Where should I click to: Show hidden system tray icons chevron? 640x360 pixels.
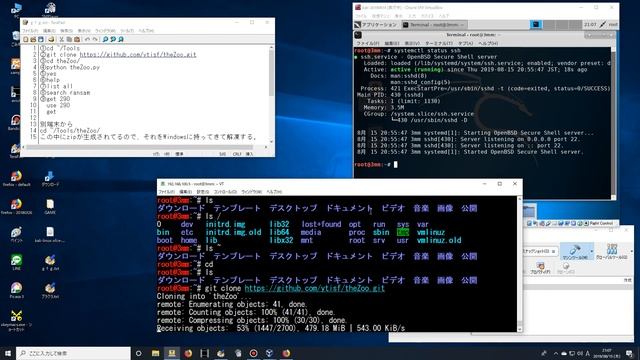(x=556, y=353)
